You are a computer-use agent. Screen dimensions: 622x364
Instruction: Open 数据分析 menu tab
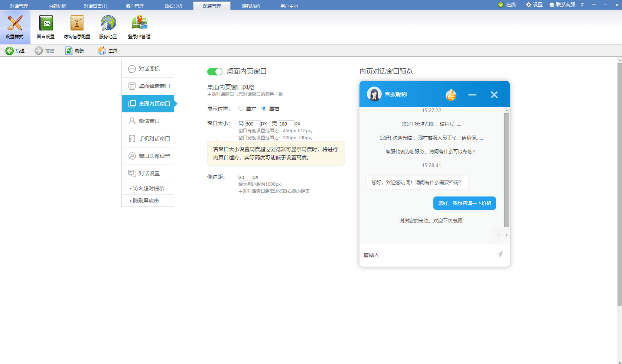[173, 6]
